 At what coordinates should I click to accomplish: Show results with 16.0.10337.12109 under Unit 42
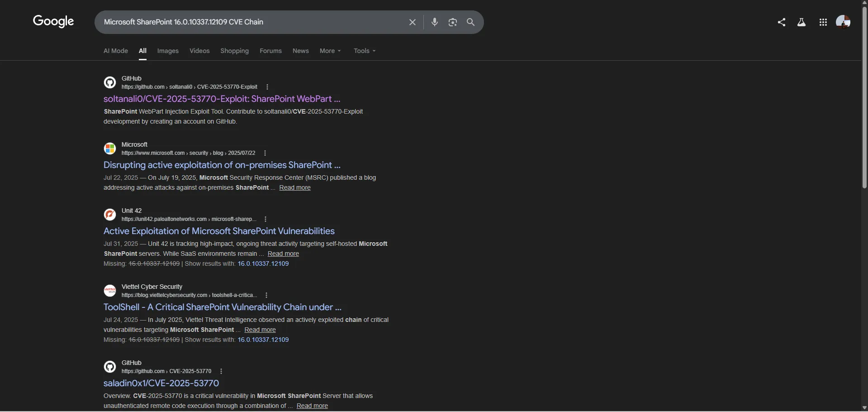(x=263, y=263)
